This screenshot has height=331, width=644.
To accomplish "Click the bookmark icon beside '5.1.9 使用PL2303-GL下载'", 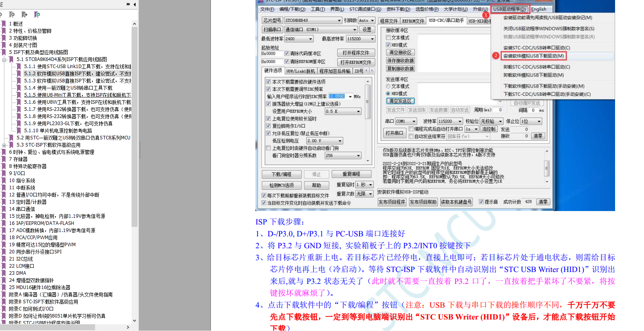I will [x=19, y=124].
